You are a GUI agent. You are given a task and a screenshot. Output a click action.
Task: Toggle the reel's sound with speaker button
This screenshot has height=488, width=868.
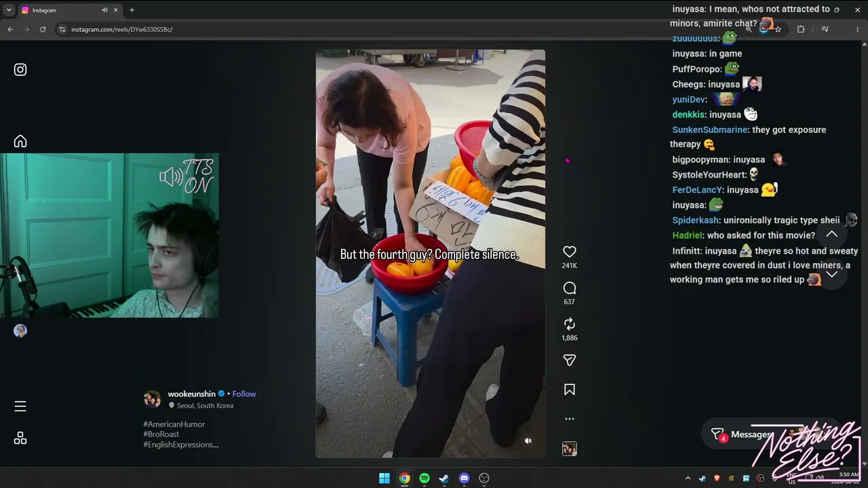coord(528,441)
